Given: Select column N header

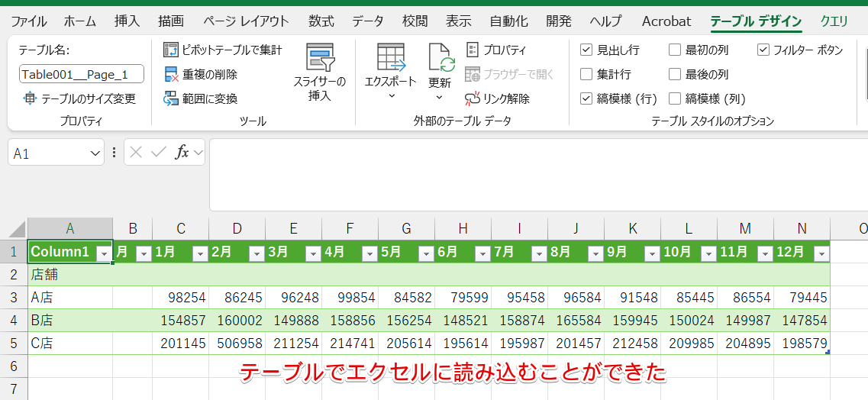Looking at the screenshot, I should tap(802, 228).
